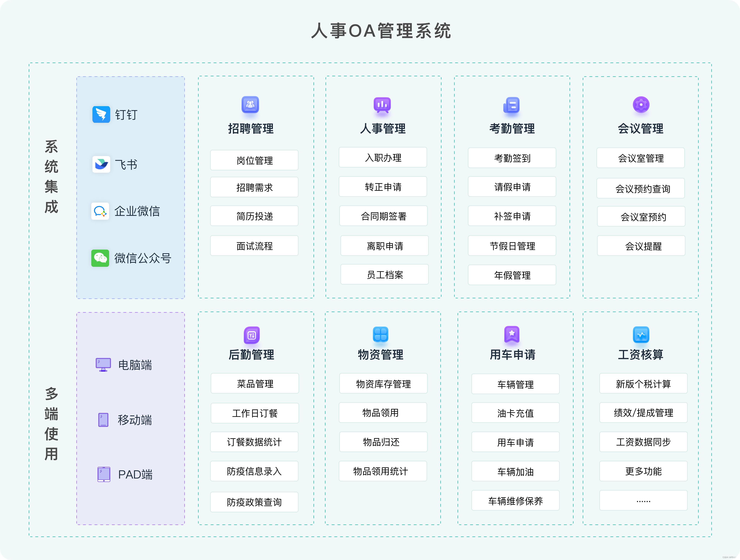This screenshot has width=740, height=560.
Task: Open the 岗位管理 item
Action: coord(254,160)
